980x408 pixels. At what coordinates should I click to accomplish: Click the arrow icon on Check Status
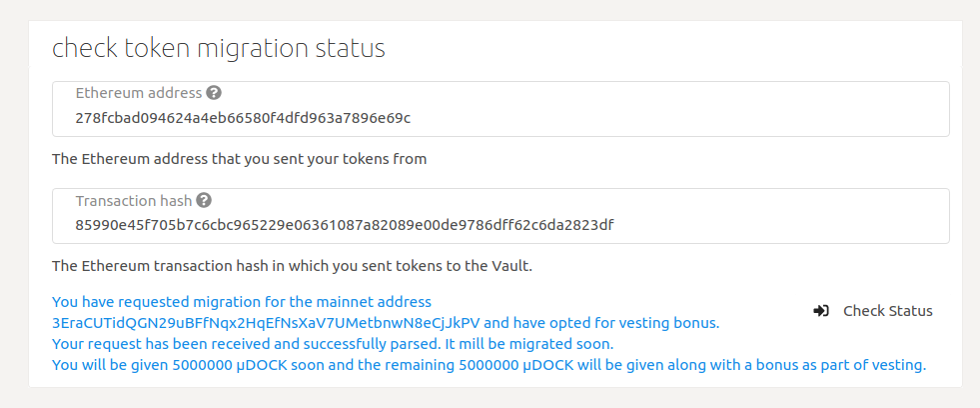click(821, 311)
